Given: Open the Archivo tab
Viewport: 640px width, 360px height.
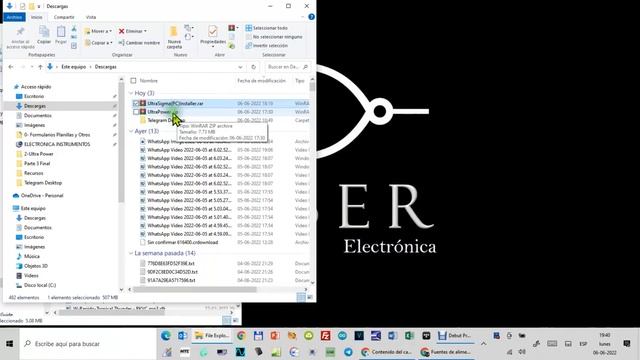Looking at the screenshot, I should [14, 17].
